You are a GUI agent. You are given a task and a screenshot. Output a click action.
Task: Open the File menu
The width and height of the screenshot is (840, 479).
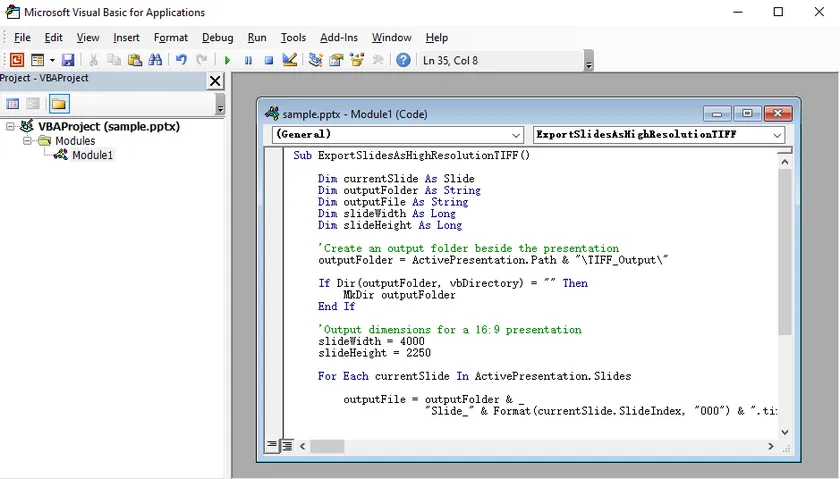(22, 38)
